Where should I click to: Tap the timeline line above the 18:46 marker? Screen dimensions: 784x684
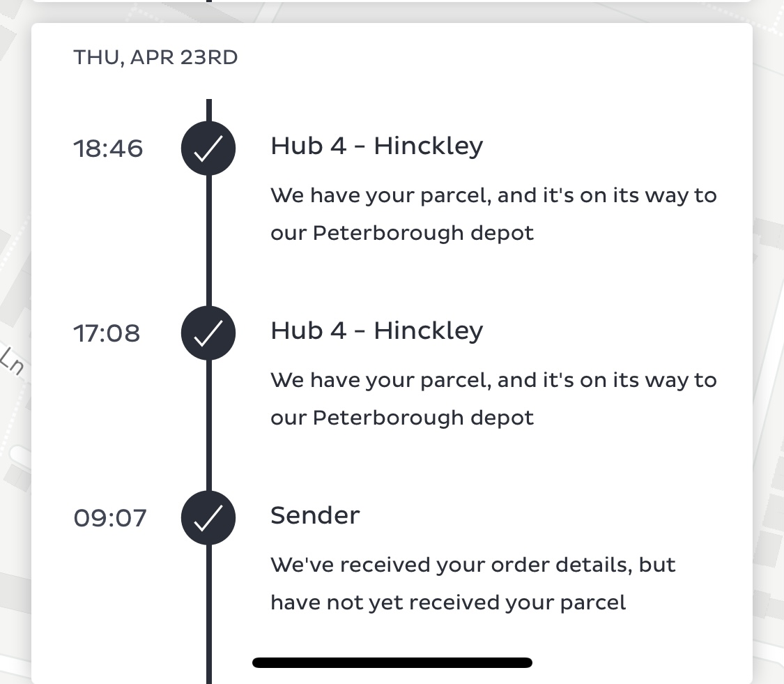(209, 110)
